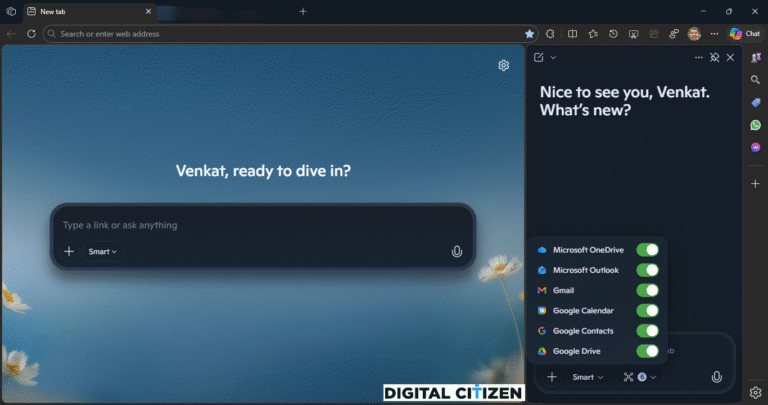Image resolution: width=768 pixels, height=405 pixels.
Task: Close the Copilot side pane
Action: pyautogui.click(x=730, y=57)
